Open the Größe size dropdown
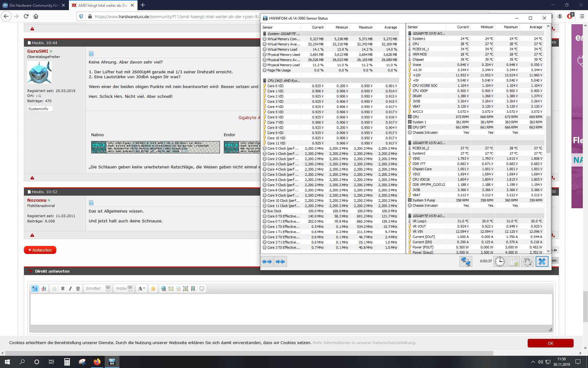The height and width of the screenshot is (368, 588). click(130, 288)
